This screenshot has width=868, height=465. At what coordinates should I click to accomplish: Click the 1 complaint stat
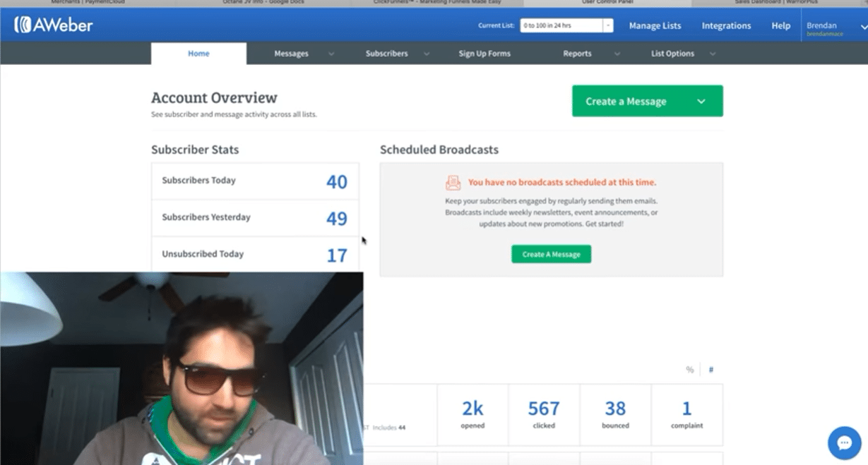[686, 414]
